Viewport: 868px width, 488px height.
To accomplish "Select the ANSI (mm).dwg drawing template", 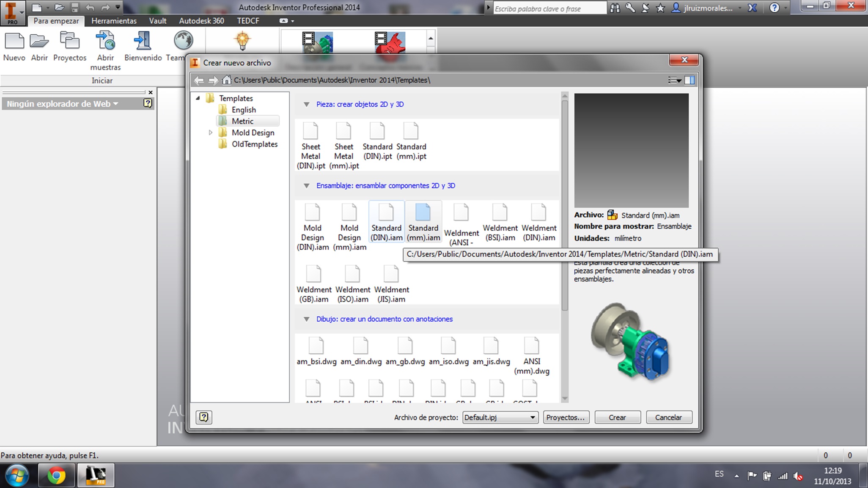I will pos(532,356).
